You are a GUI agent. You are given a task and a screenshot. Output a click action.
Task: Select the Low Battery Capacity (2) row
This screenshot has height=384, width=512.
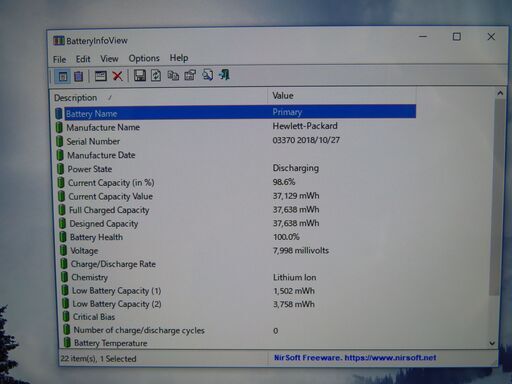[x=117, y=304]
